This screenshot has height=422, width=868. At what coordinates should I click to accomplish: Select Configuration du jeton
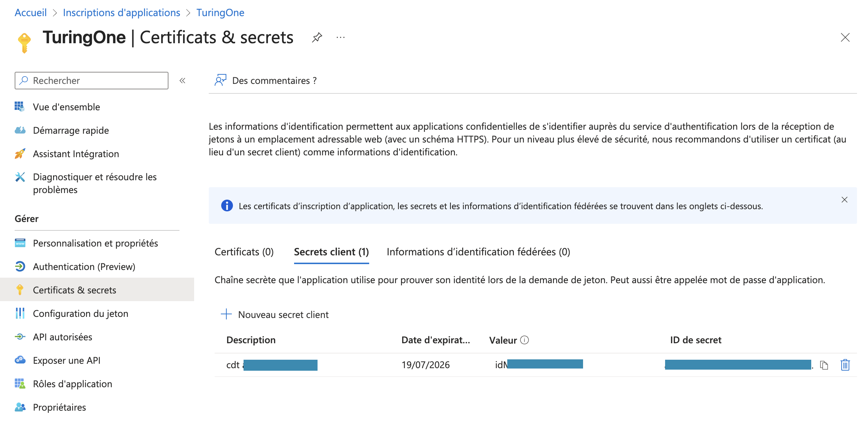coord(81,314)
